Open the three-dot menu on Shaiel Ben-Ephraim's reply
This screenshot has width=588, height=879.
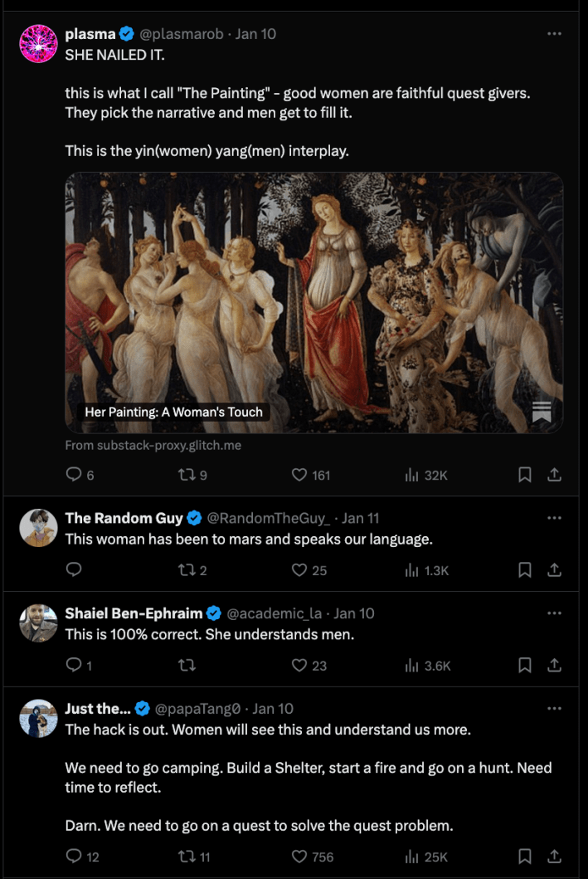[x=554, y=613]
